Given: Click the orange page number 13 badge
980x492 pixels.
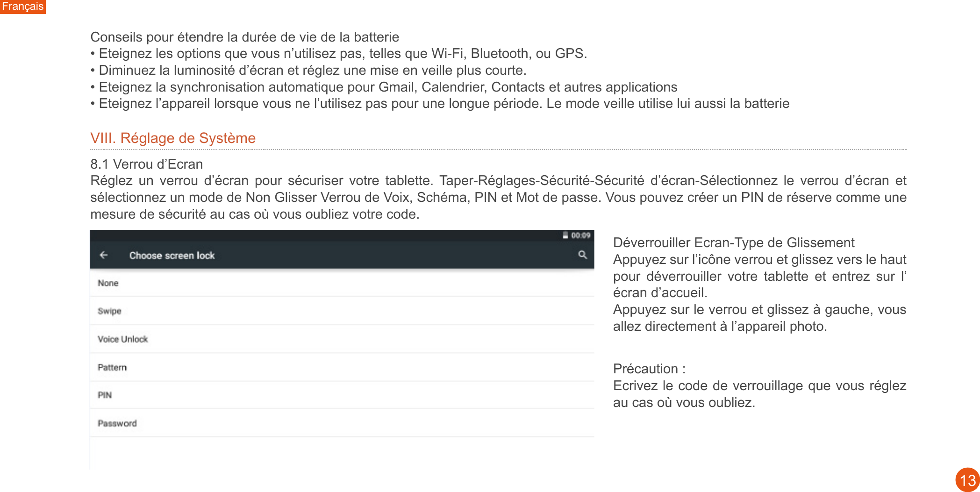Looking at the screenshot, I should pos(967,480).
